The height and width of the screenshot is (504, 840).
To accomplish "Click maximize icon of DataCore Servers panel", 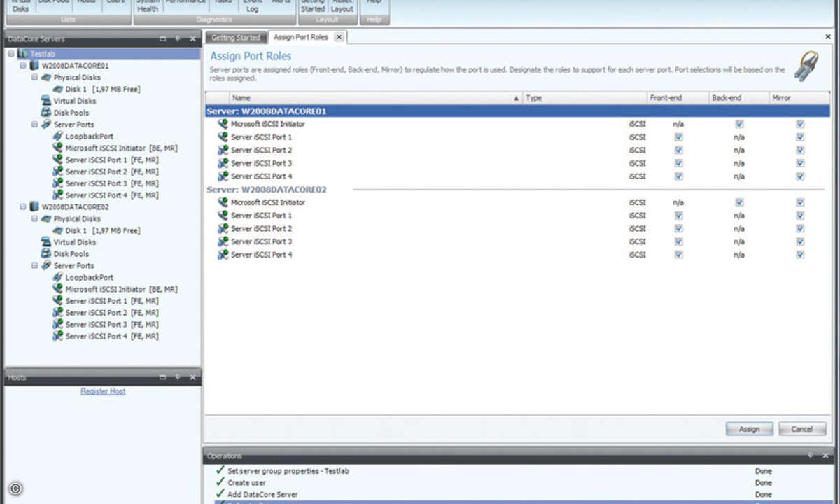I will (162, 39).
